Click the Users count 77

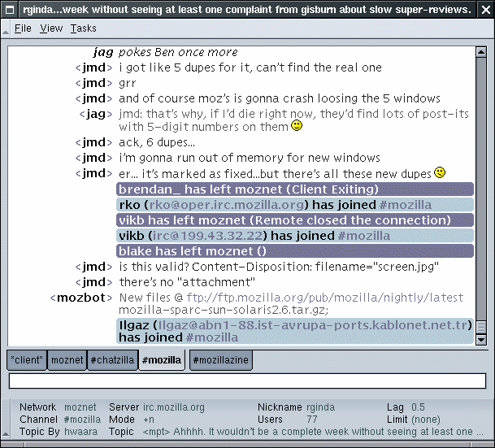pos(312,420)
